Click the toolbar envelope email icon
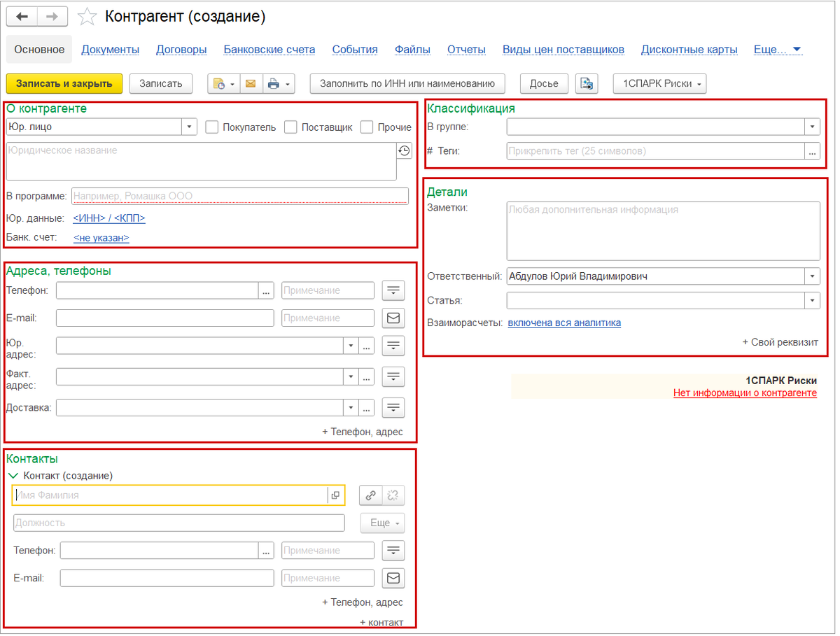This screenshot has width=840, height=636. pos(250,83)
